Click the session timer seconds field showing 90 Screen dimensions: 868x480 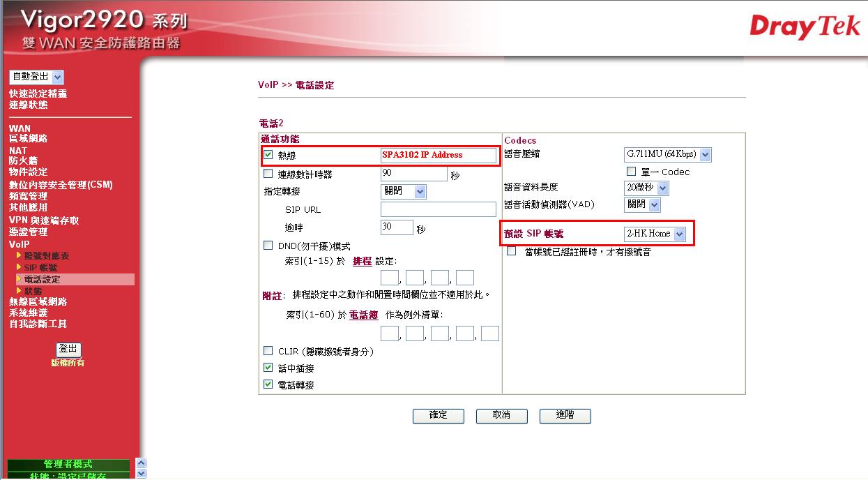[x=413, y=174]
